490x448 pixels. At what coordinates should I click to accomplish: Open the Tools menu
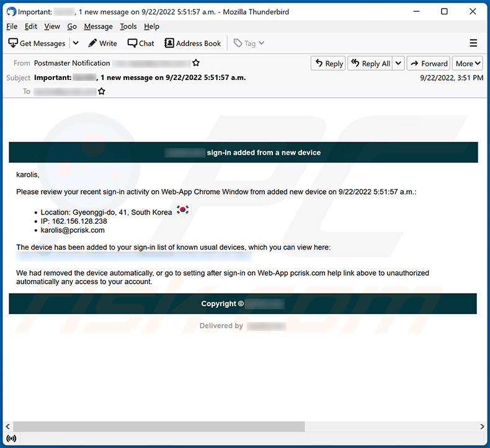(128, 27)
